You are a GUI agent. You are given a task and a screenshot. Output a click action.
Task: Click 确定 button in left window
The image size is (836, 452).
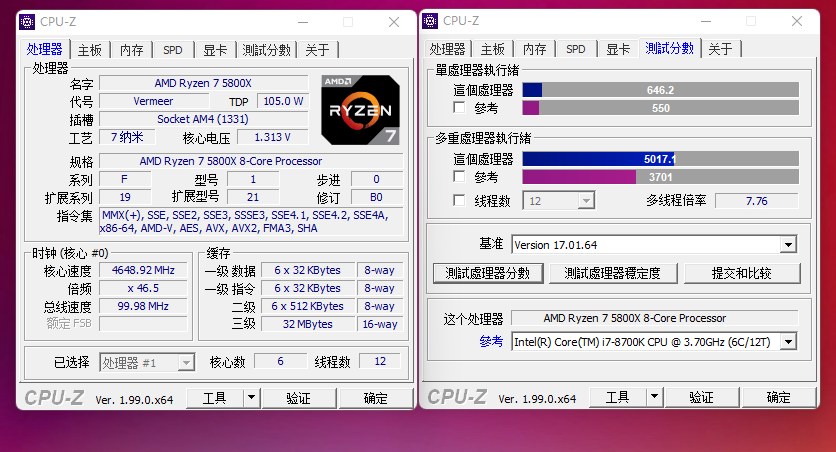[x=376, y=398]
